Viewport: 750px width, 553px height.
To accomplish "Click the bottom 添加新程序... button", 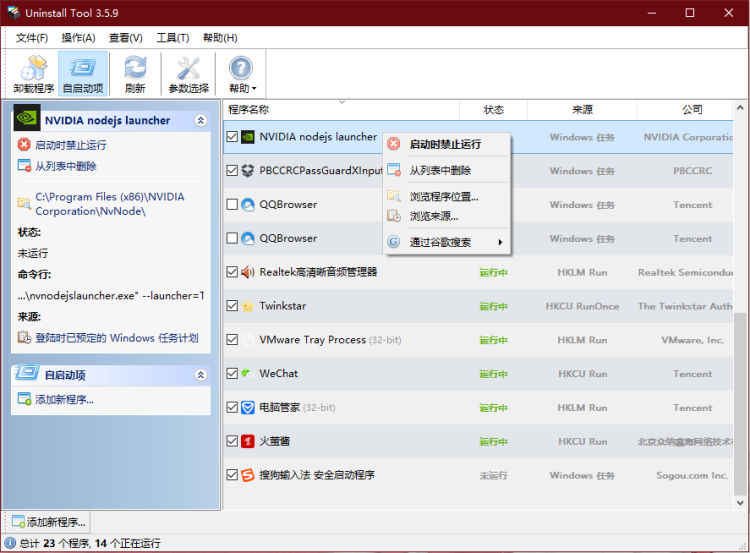I will tap(48, 522).
